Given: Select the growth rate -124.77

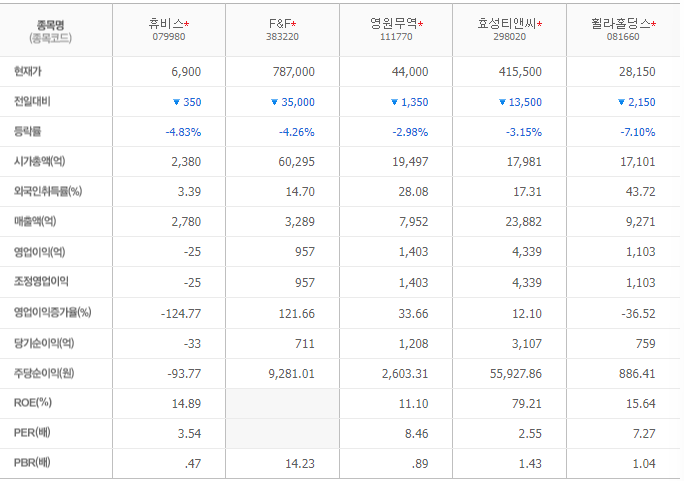Looking at the screenshot, I should [181, 314].
